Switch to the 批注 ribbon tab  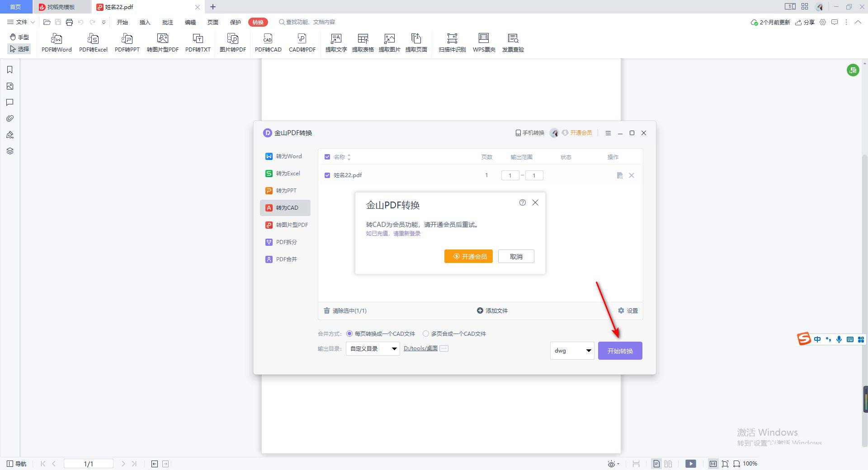168,22
